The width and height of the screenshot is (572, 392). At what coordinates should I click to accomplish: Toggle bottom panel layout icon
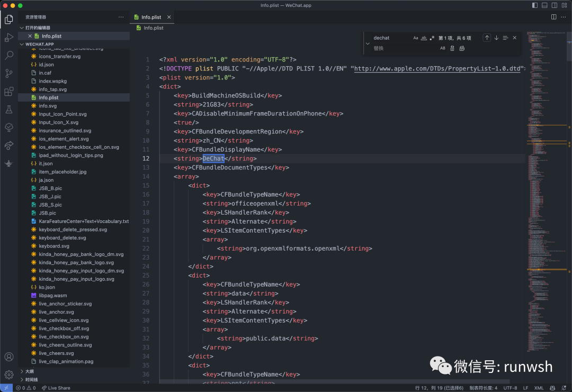[x=544, y=5]
